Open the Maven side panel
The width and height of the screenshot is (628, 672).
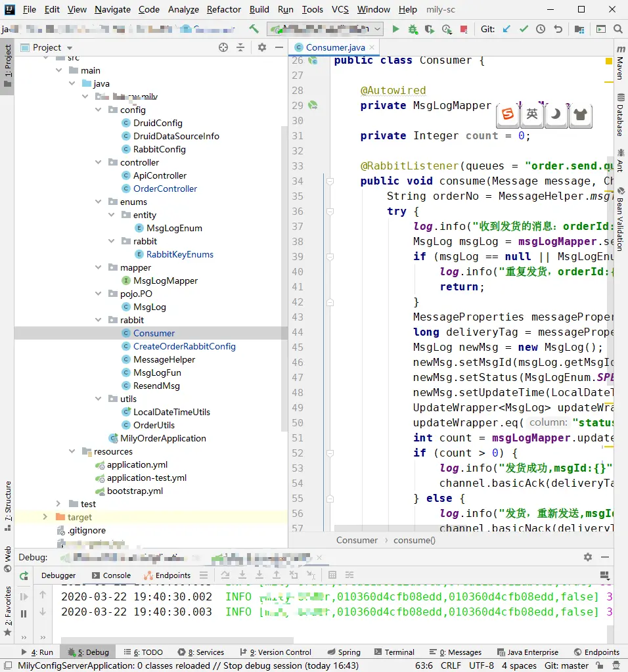click(620, 62)
